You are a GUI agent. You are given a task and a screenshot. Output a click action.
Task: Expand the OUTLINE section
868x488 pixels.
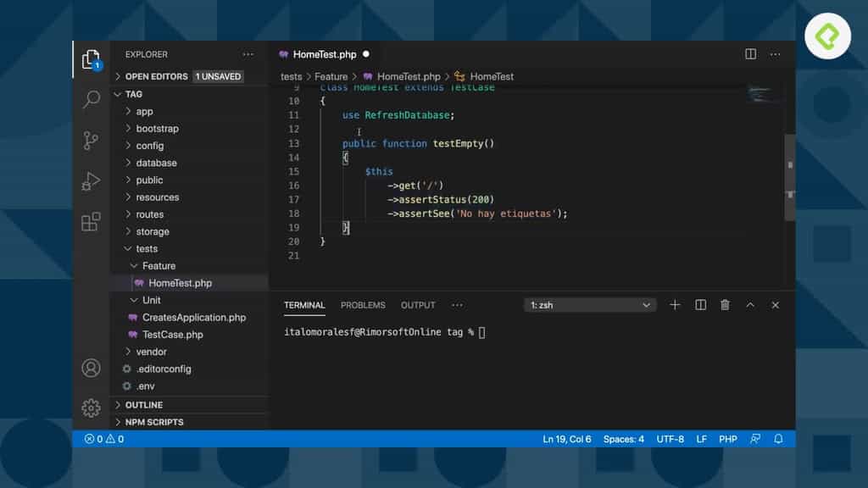(x=144, y=405)
